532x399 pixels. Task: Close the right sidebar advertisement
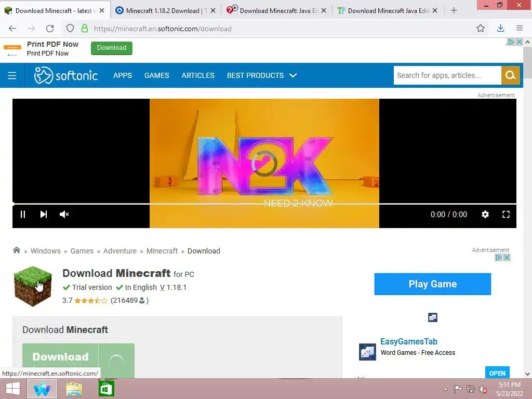507,258
